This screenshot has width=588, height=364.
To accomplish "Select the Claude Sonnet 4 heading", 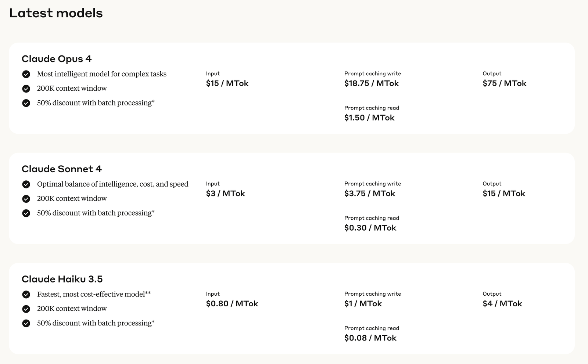I will tap(62, 169).
